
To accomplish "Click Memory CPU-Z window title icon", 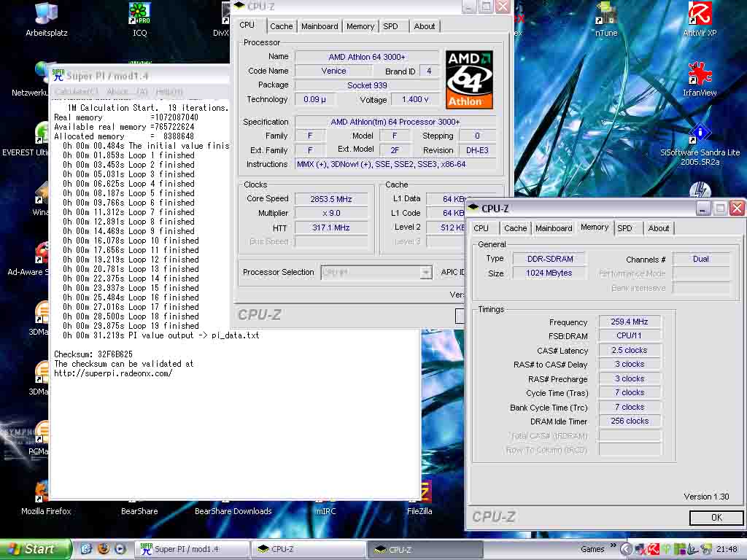I will [473, 208].
